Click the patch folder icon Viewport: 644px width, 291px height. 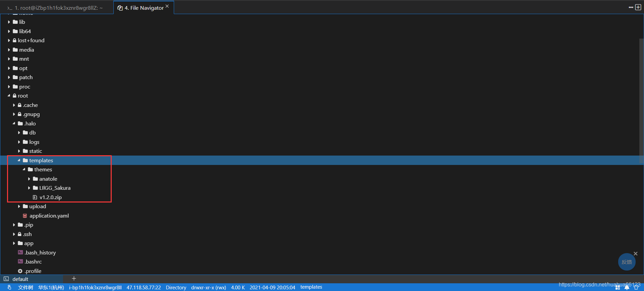click(15, 77)
